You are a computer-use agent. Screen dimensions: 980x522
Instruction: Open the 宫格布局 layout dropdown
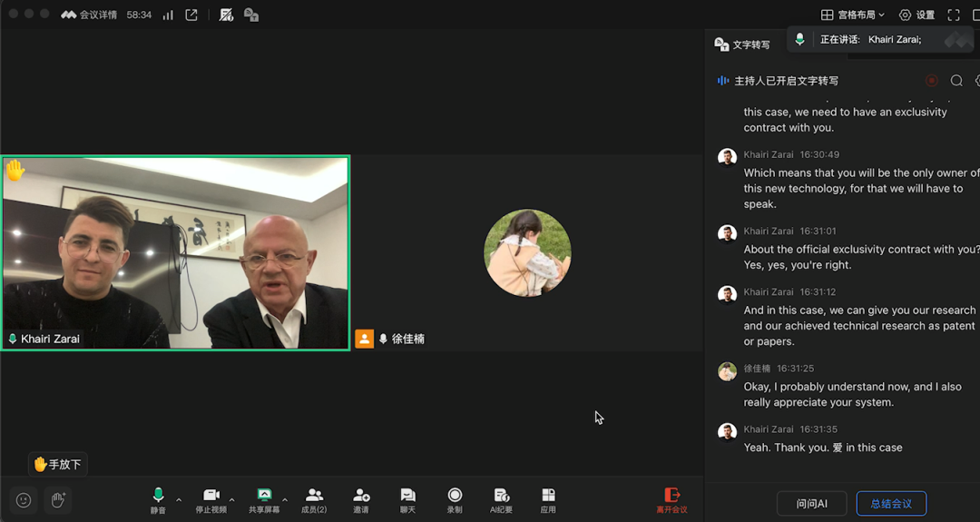click(x=853, y=15)
